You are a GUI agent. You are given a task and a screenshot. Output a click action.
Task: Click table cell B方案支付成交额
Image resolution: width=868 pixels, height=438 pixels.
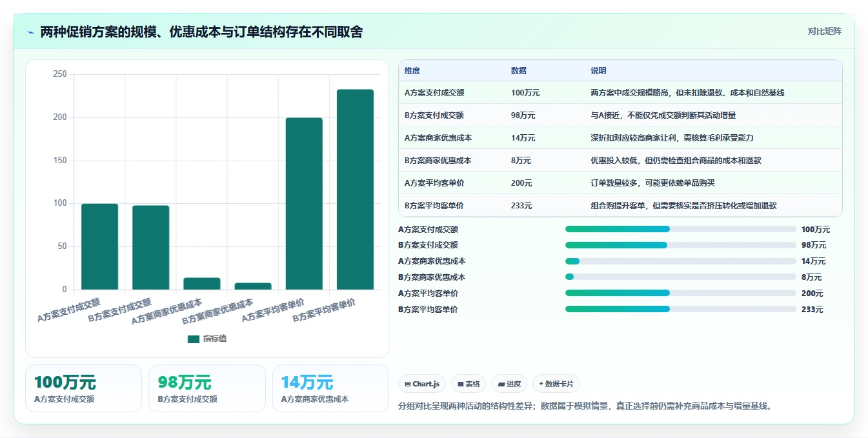[434, 115]
